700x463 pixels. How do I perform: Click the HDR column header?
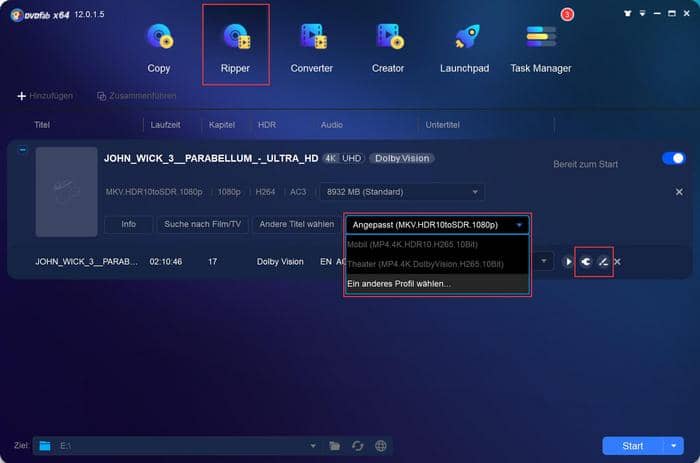coord(267,125)
